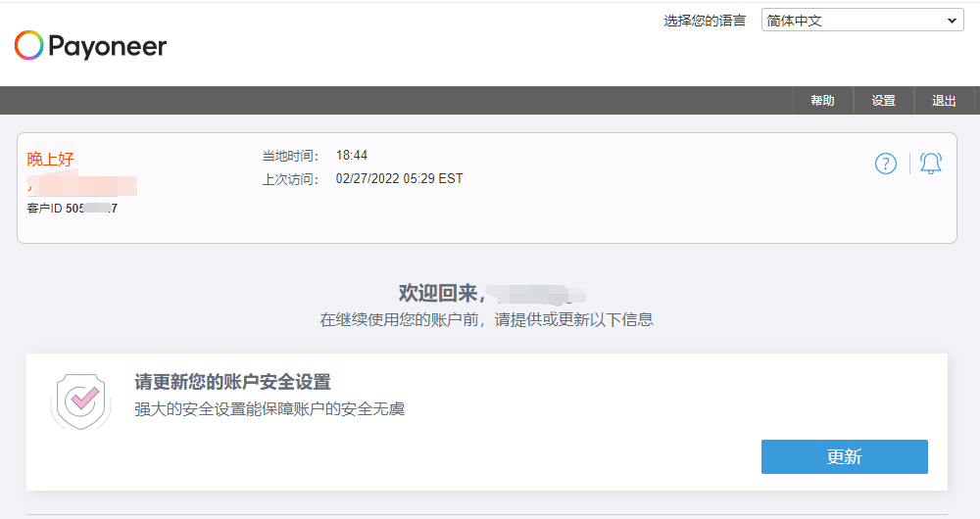Click the 欢迎回来 welcome heading
The height and width of the screenshot is (519, 980).
tap(440, 293)
